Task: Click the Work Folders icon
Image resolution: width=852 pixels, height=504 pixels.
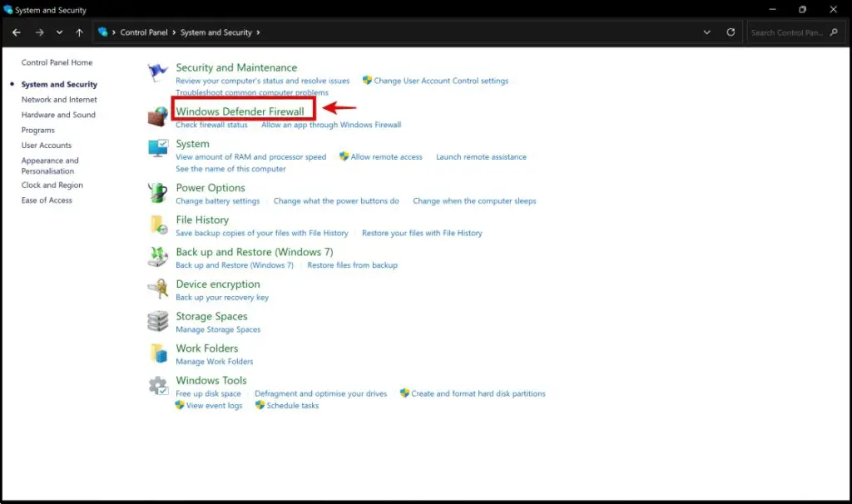Action: click(x=157, y=353)
